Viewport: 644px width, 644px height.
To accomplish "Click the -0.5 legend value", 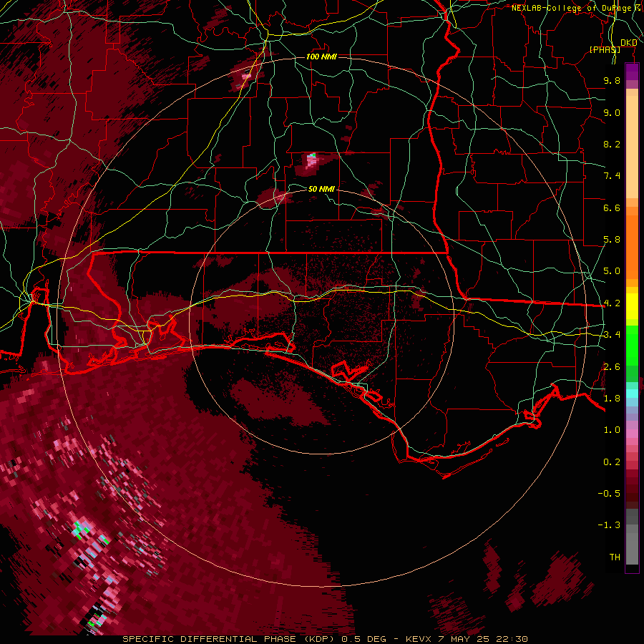I will [x=609, y=494].
